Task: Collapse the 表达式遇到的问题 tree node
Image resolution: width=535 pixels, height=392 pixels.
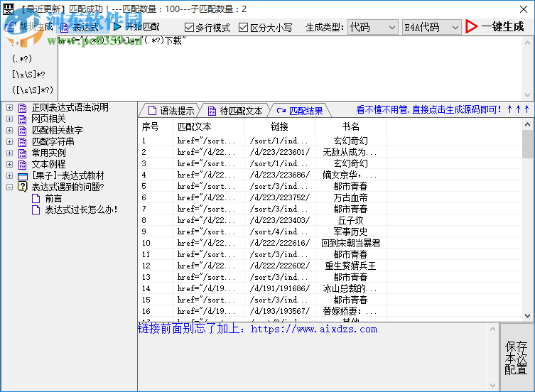Action: click(9, 187)
